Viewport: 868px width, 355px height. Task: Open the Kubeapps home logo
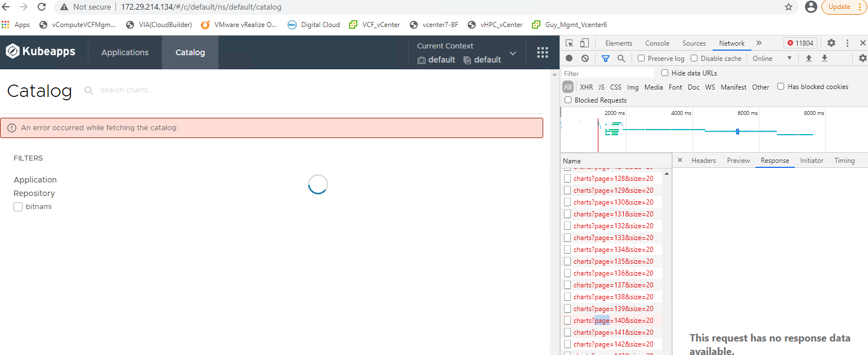[41, 51]
